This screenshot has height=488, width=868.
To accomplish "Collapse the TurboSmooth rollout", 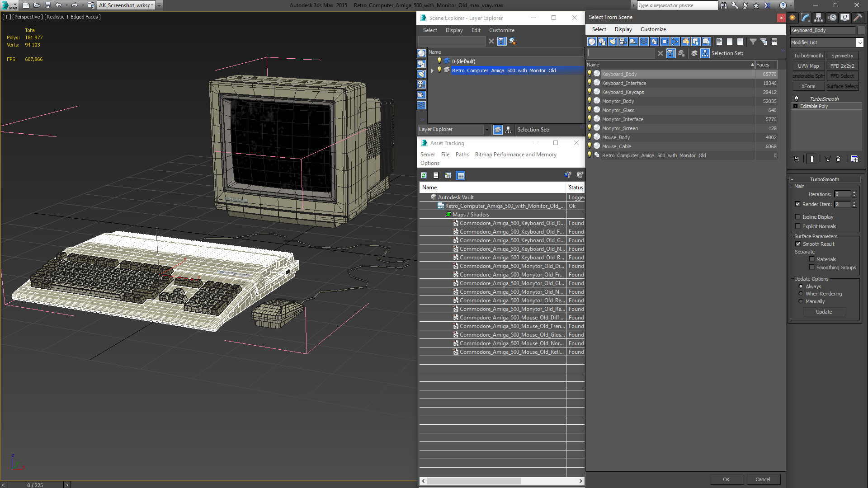I will click(792, 180).
